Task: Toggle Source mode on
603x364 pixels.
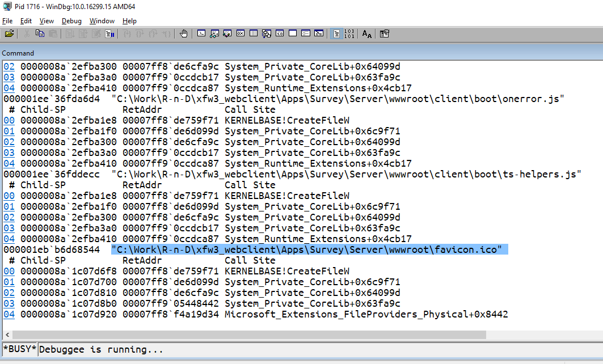Action: (336, 33)
